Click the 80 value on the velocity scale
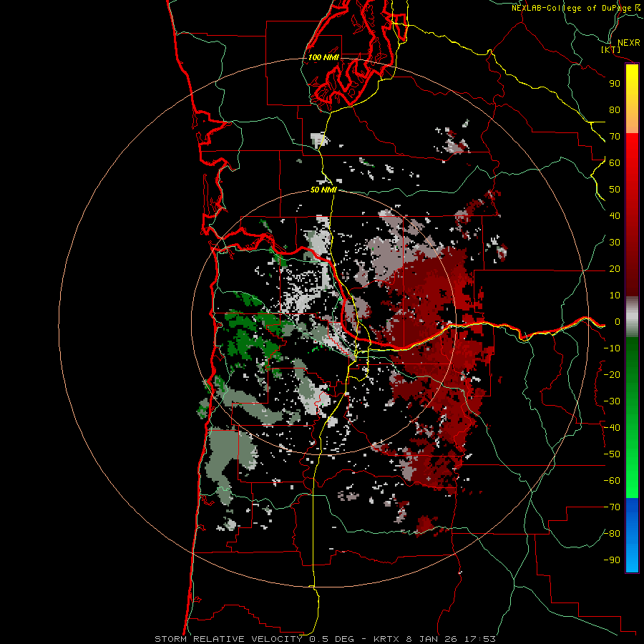644x644 pixels. point(615,110)
